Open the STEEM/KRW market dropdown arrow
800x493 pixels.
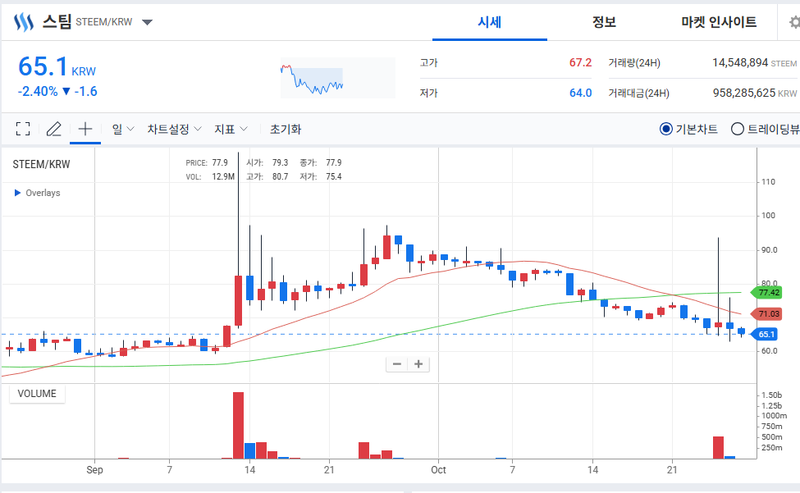pyautogui.click(x=147, y=22)
